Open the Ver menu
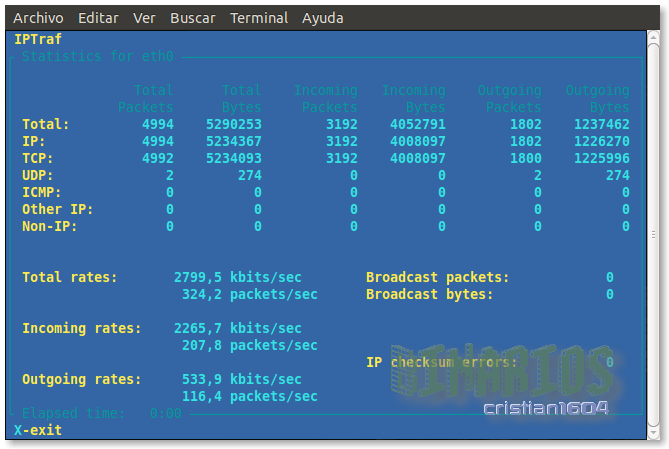 [x=144, y=18]
